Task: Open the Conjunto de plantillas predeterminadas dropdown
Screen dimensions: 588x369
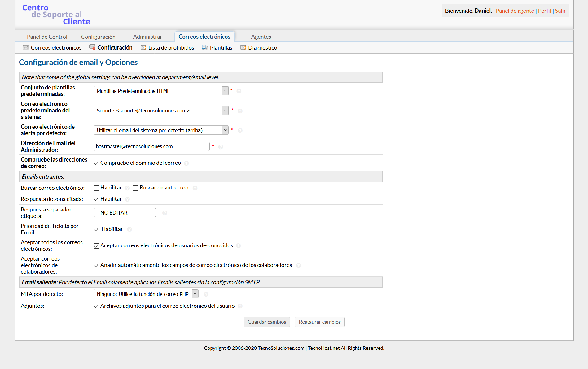Action: pyautogui.click(x=161, y=91)
